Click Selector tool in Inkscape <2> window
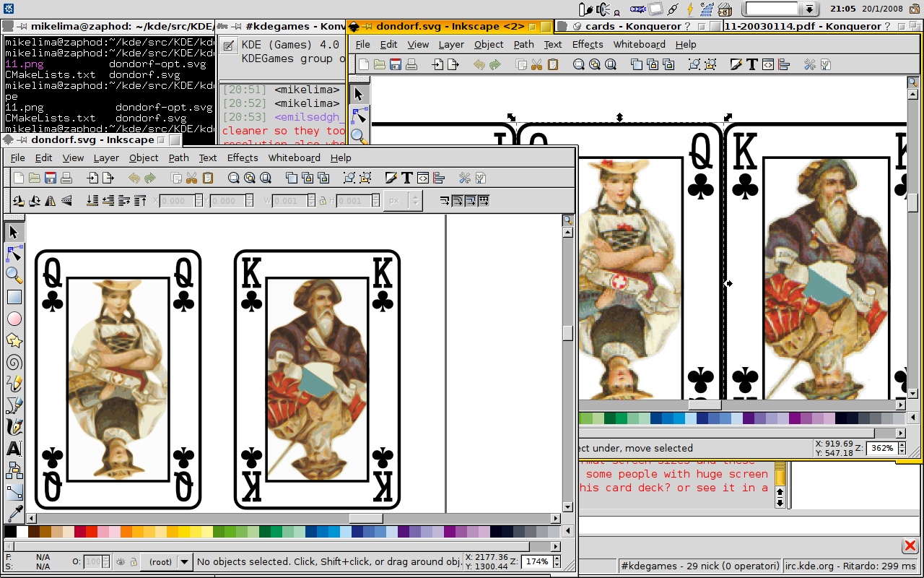This screenshot has height=578, width=924. click(359, 94)
